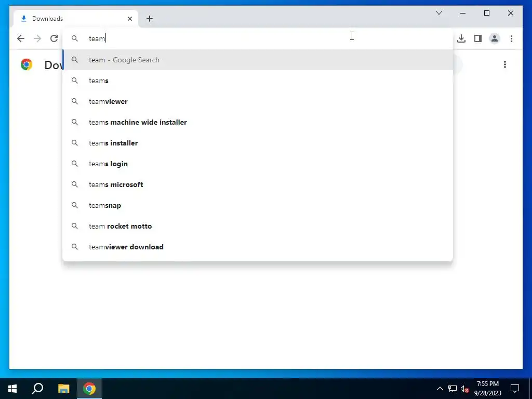The width and height of the screenshot is (532, 399).
Task: Open the notification center icon
Action: click(515, 389)
